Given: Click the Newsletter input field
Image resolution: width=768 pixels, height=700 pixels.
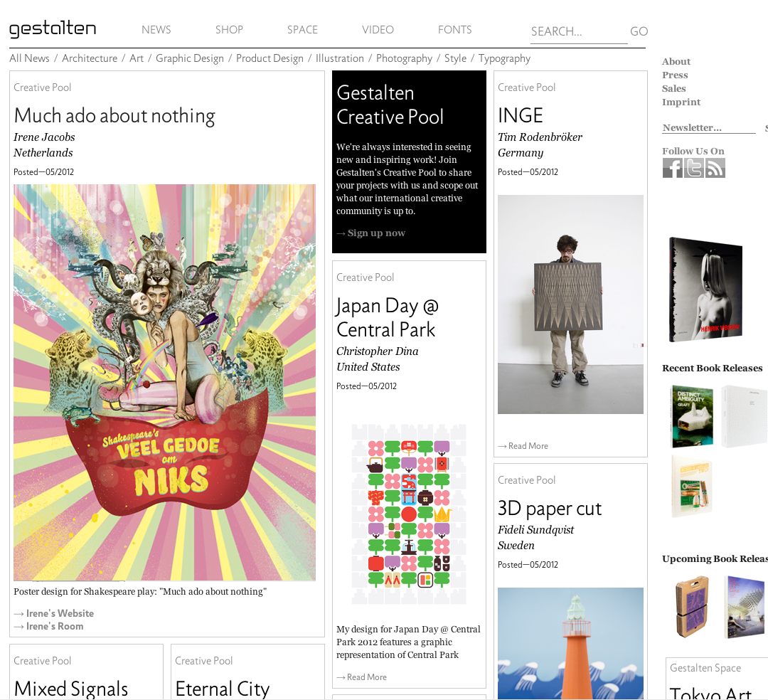Looking at the screenshot, I should click(709, 128).
